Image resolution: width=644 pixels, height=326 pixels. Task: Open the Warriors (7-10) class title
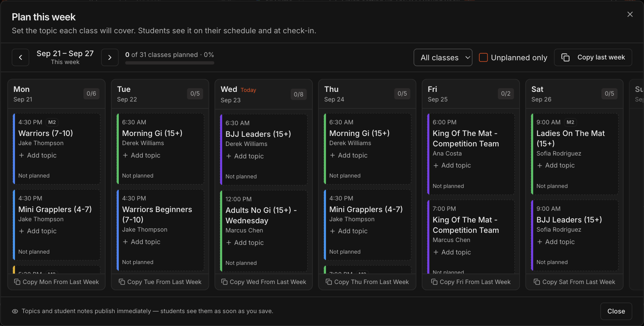[46, 133]
